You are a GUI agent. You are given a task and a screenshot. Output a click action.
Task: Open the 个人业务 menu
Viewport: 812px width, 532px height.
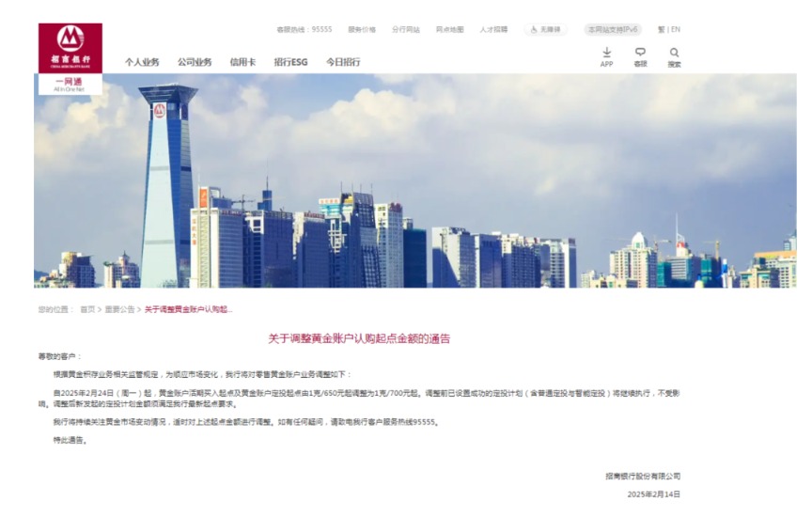click(142, 62)
